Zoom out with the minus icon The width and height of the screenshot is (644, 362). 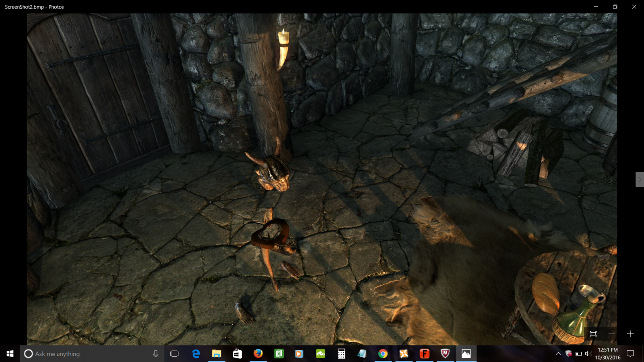pyautogui.click(x=612, y=334)
